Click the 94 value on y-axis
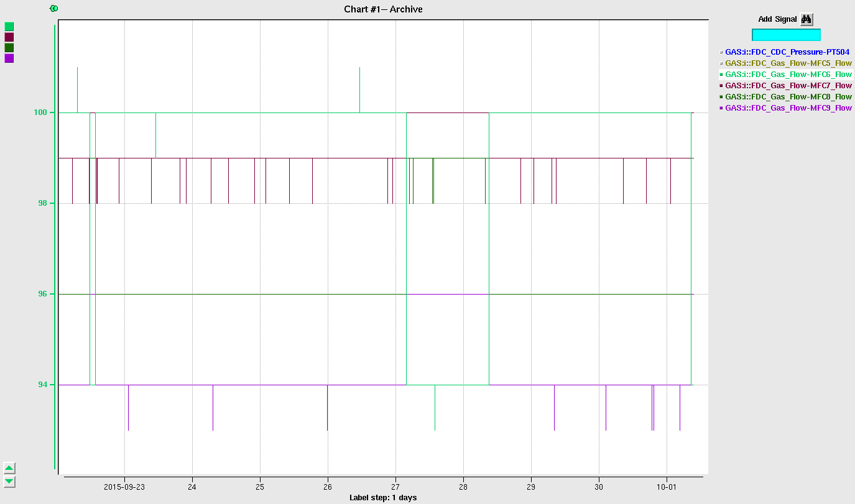 (x=44, y=385)
